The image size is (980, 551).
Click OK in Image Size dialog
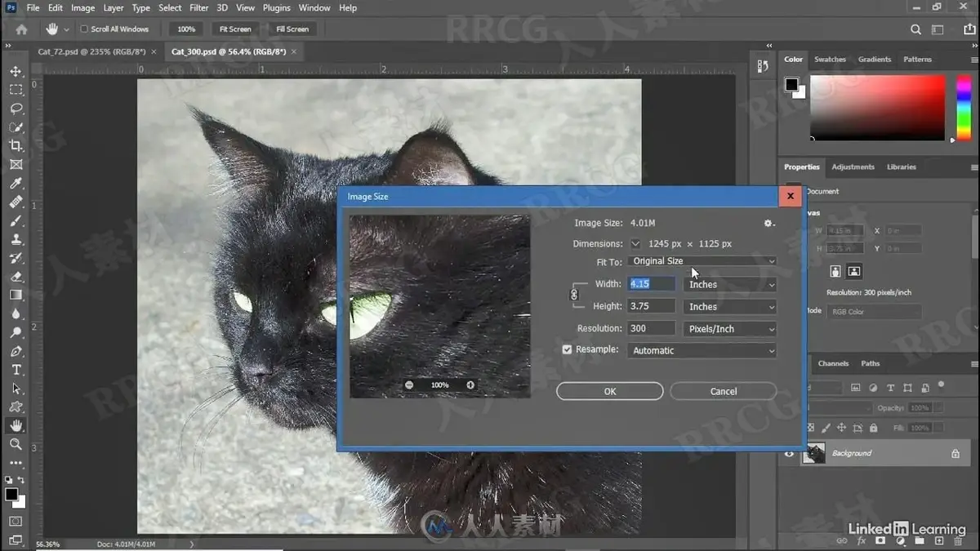point(610,391)
